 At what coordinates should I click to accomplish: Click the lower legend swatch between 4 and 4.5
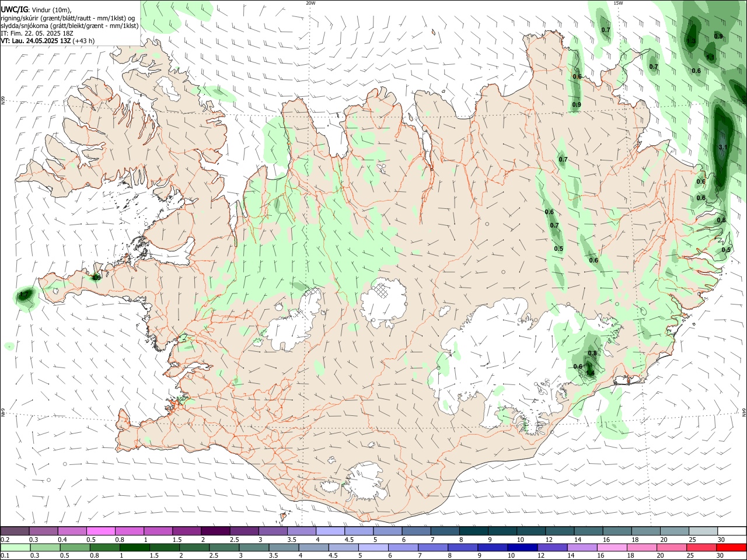coord(313,547)
